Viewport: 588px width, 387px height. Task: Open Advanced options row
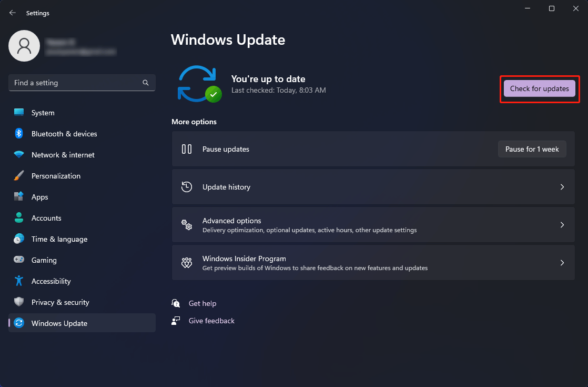(x=373, y=225)
